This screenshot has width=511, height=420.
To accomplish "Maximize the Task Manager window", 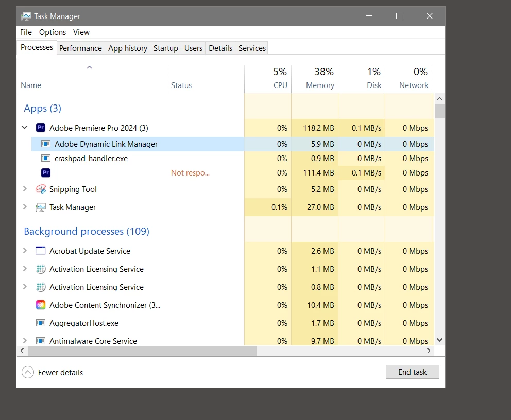I will pyautogui.click(x=399, y=16).
